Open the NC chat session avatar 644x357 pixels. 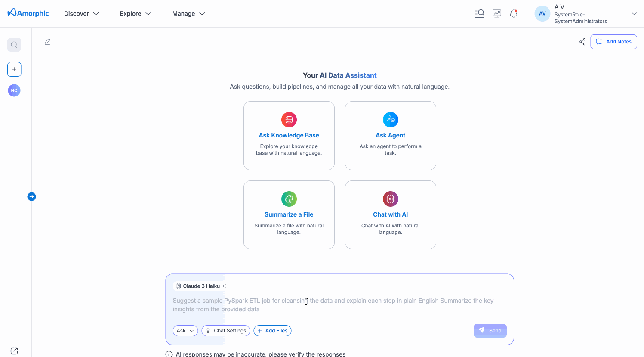(x=14, y=90)
